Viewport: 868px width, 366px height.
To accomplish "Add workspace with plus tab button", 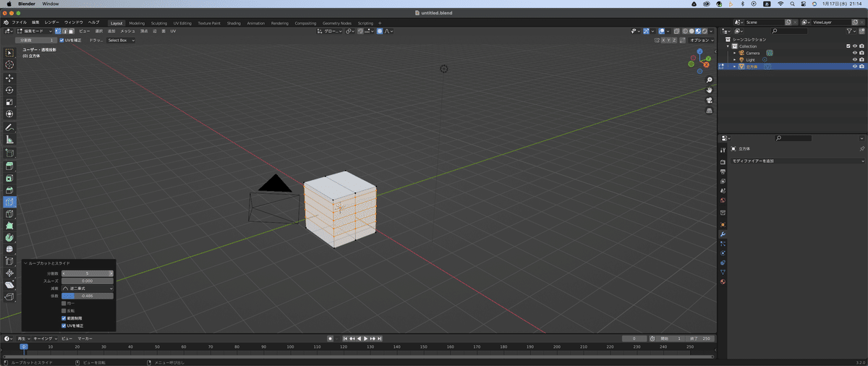I will [380, 23].
